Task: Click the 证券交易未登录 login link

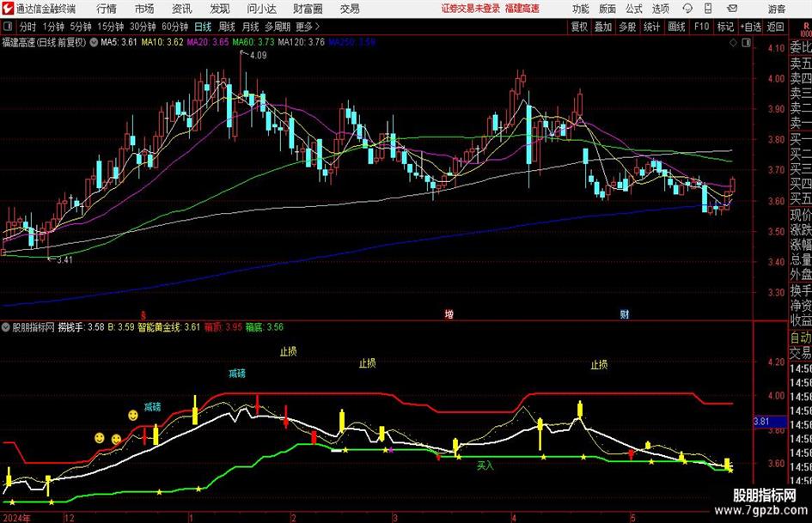Action: (471, 9)
